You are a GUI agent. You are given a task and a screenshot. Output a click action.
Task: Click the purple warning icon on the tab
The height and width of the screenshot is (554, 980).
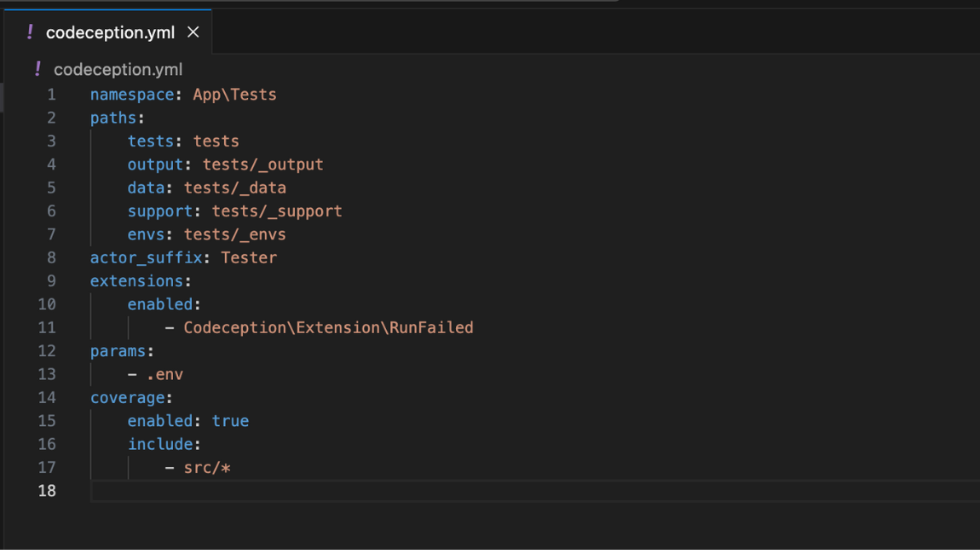[x=29, y=32]
